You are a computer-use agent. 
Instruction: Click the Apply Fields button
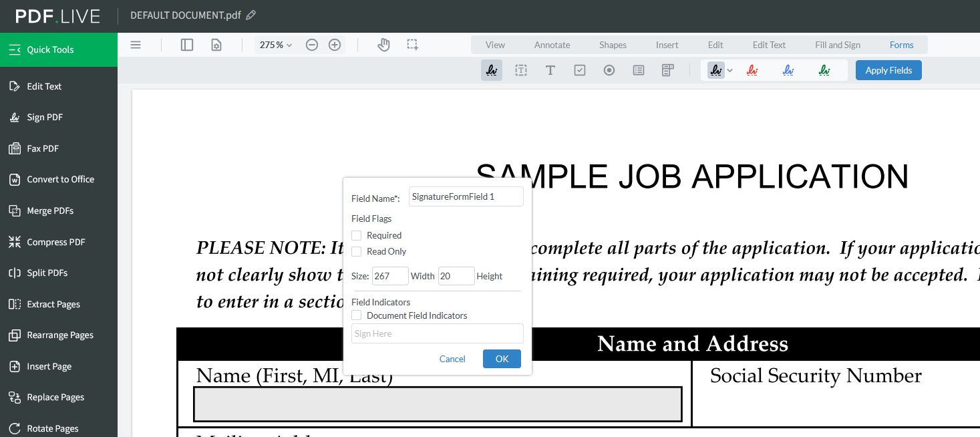(x=888, y=70)
